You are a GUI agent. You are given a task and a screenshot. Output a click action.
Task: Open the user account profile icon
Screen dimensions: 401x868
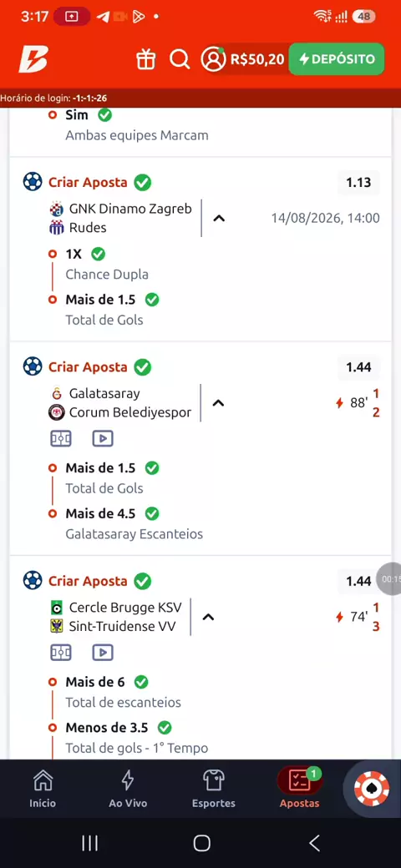tap(213, 58)
